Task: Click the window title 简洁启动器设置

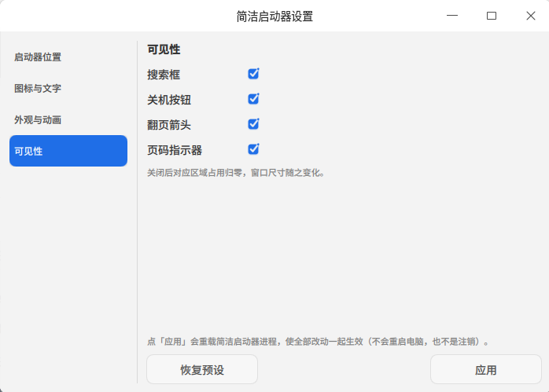Action: click(274, 16)
